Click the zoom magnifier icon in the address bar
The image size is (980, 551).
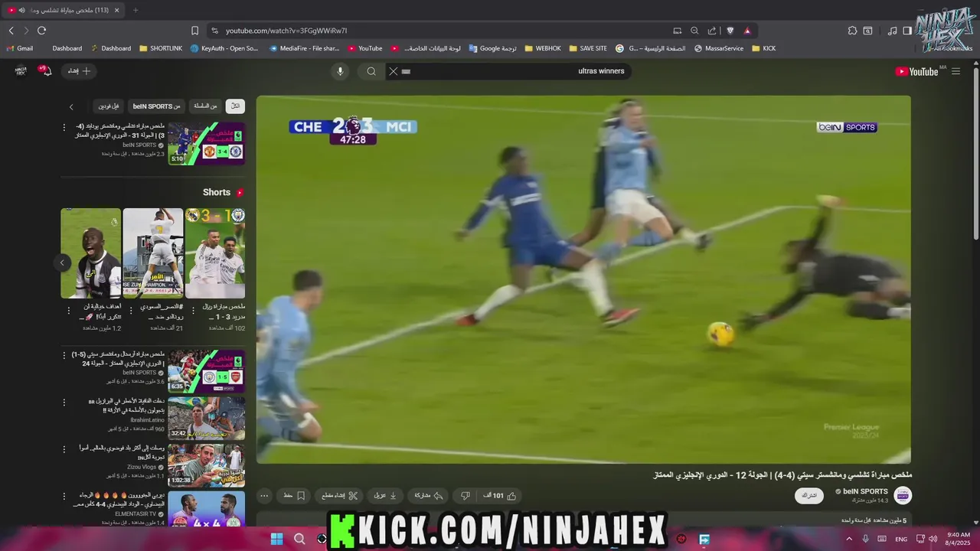pos(694,31)
